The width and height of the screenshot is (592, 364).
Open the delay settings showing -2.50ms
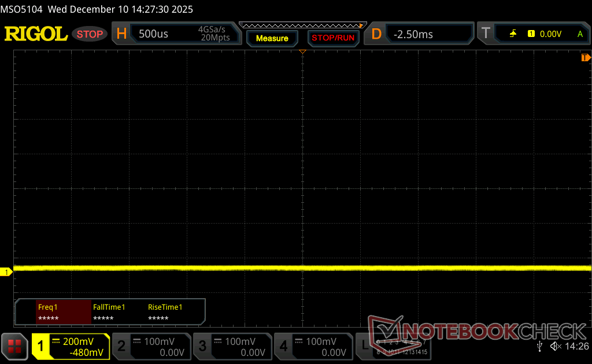tap(420, 34)
